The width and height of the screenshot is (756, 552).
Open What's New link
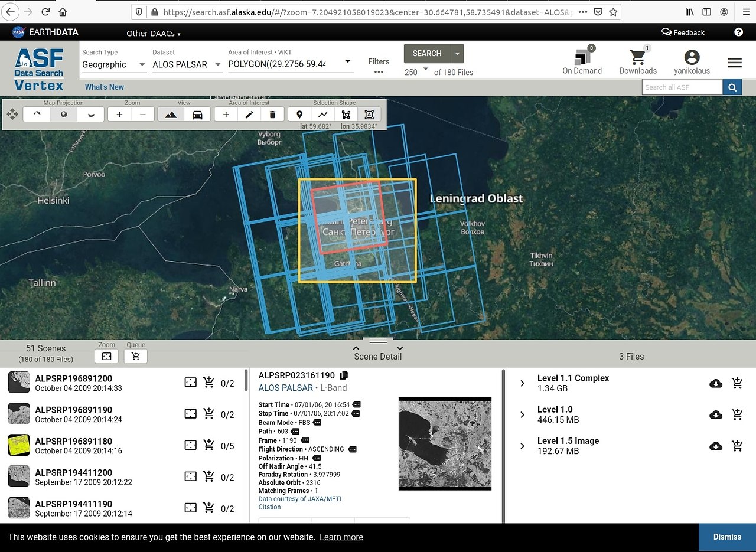point(105,87)
